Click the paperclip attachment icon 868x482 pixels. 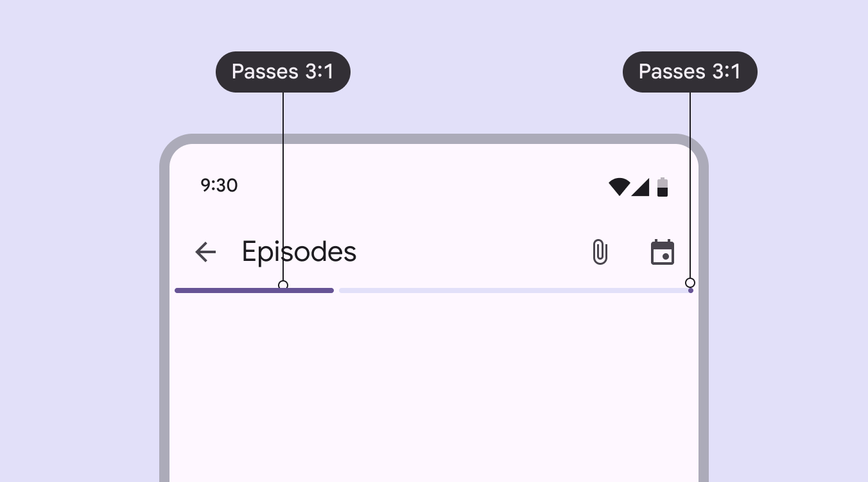pyautogui.click(x=600, y=252)
